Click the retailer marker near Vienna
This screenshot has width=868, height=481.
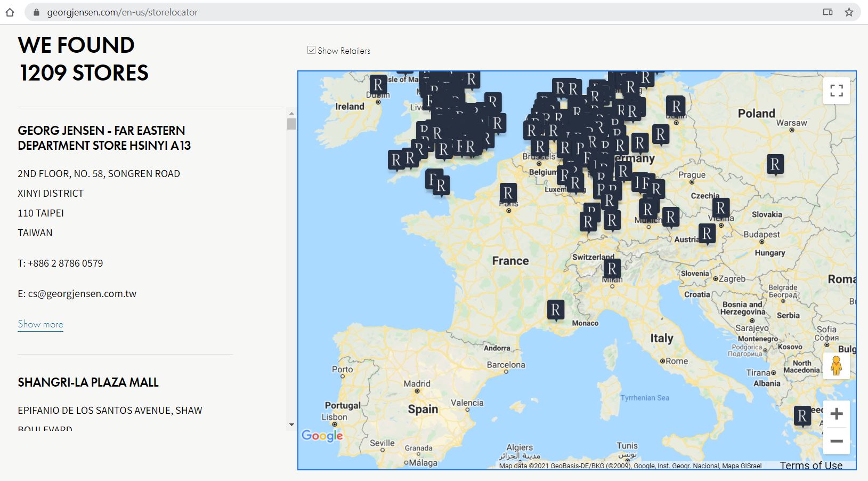pyautogui.click(x=720, y=208)
